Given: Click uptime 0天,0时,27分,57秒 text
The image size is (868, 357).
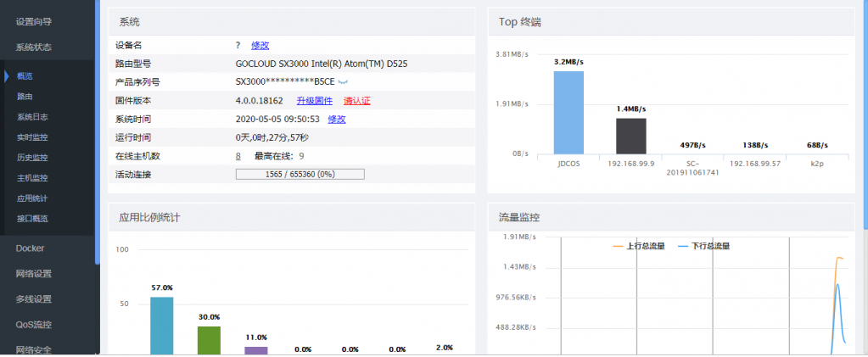Looking at the screenshot, I should pyautogui.click(x=272, y=138).
